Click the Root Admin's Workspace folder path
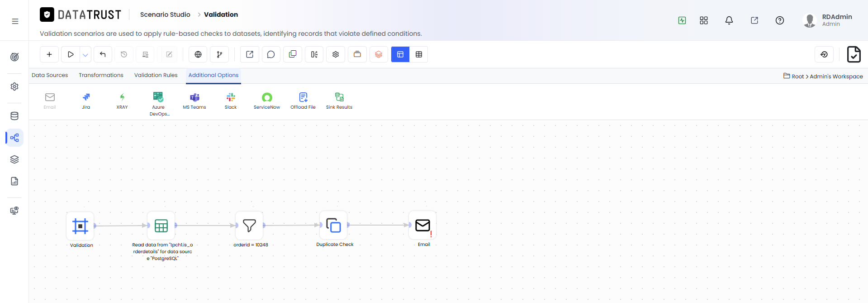 pos(823,76)
